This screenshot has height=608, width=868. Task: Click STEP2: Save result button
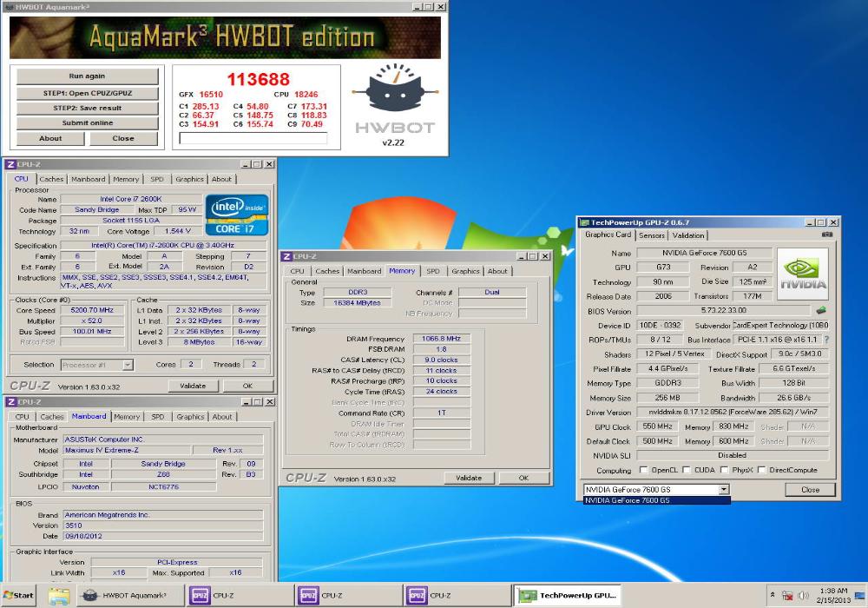click(x=88, y=108)
